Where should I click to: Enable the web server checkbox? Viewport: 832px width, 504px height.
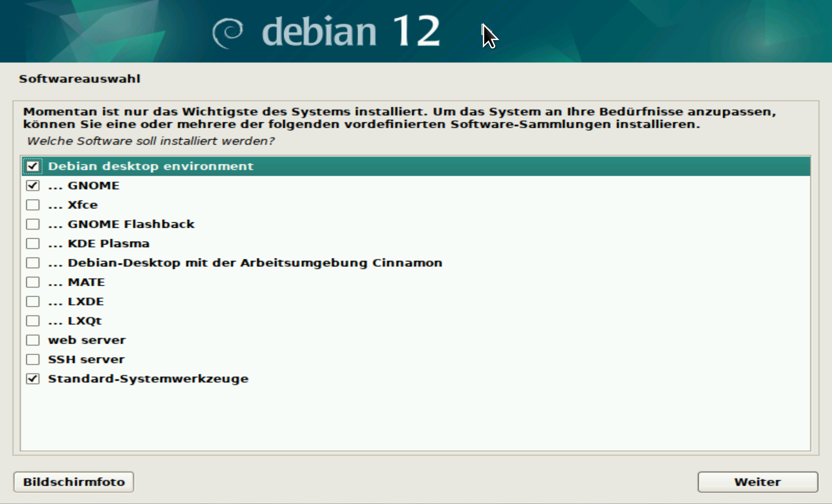(33, 340)
